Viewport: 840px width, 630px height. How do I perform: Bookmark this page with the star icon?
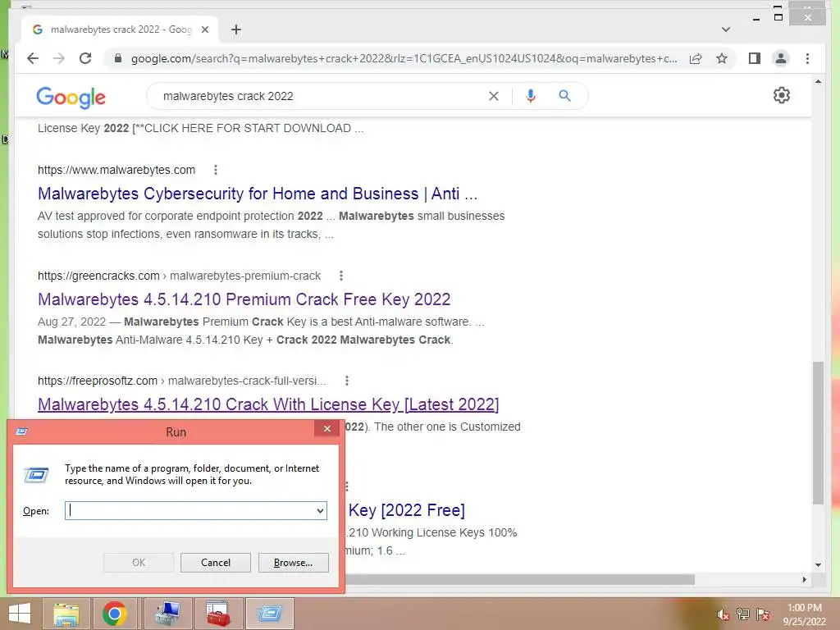coord(722,58)
